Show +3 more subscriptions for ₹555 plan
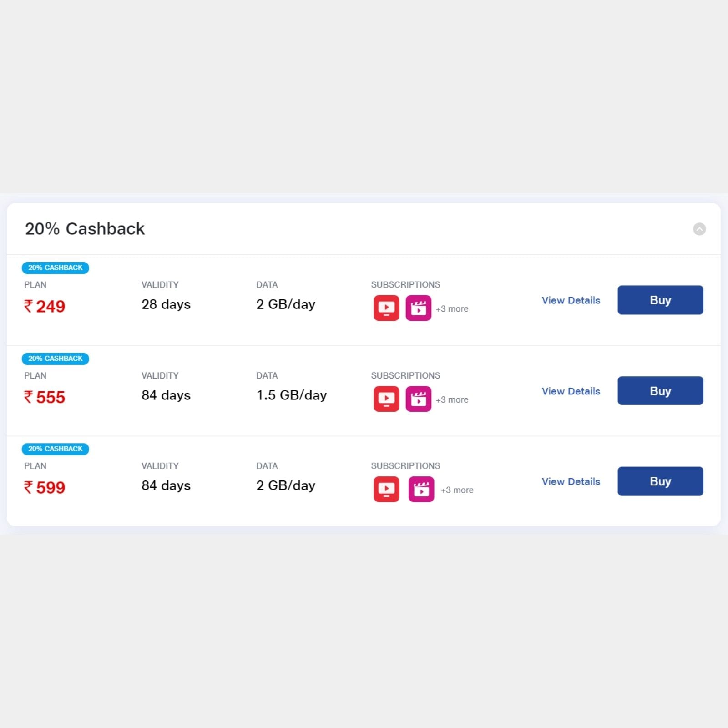The height and width of the screenshot is (728, 728). coord(452,400)
